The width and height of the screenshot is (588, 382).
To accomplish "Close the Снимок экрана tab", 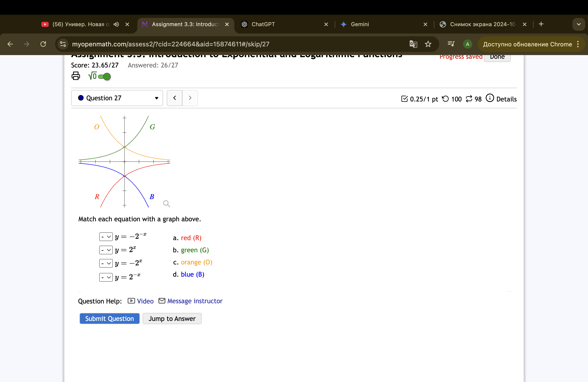I will click(x=525, y=24).
